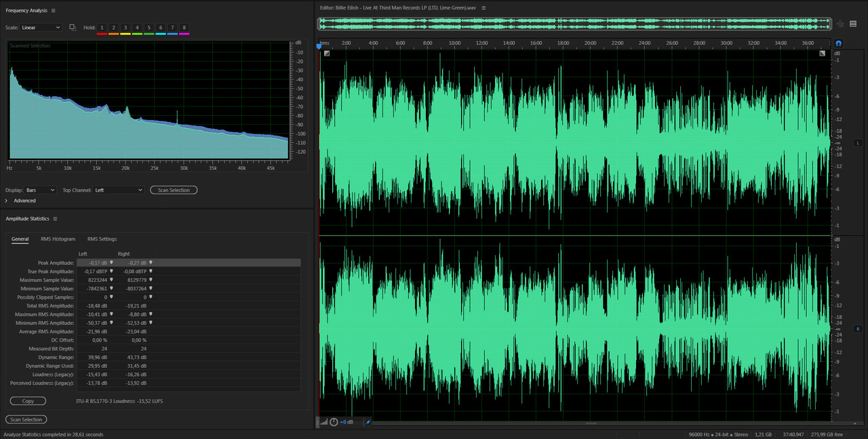
Task: Jump to left Maximum RMS Amplitude marker
Action: coord(112,314)
